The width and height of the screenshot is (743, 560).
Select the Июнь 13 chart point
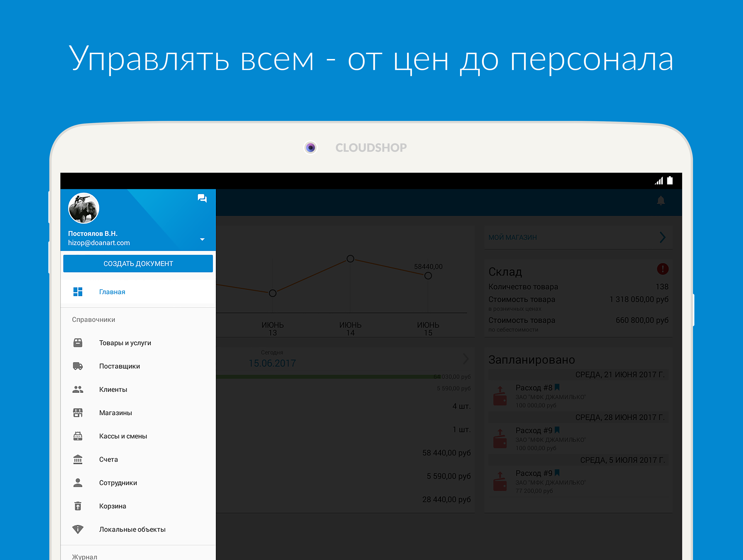pos(272,293)
